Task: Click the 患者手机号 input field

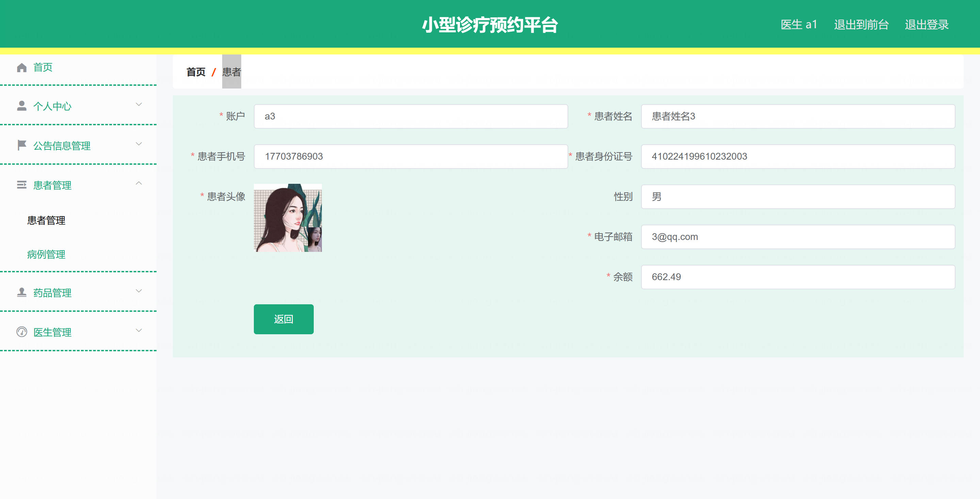Action: coord(411,157)
